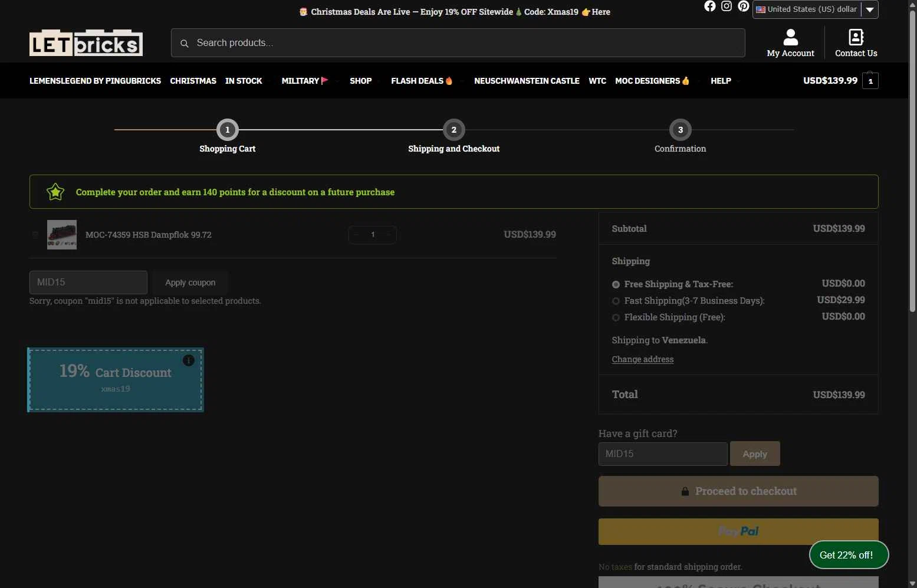The image size is (917, 588).
Task: Expand the MOC DESIGNERS menu arrow
Action: pos(698,81)
